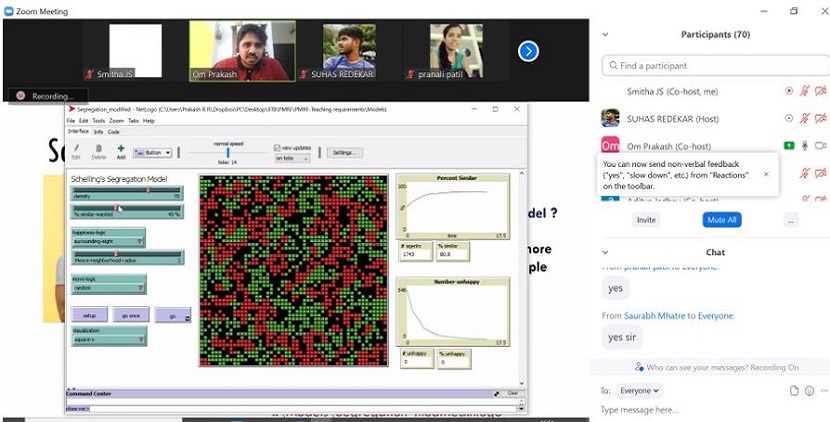Open the Button widget type dropdown
830x422 pixels.
point(152,152)
